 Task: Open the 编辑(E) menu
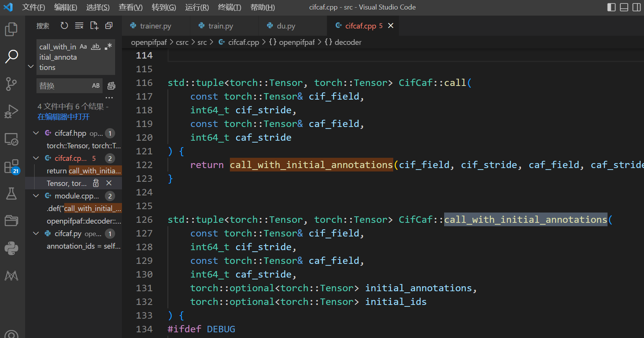[x=66, y=7]
